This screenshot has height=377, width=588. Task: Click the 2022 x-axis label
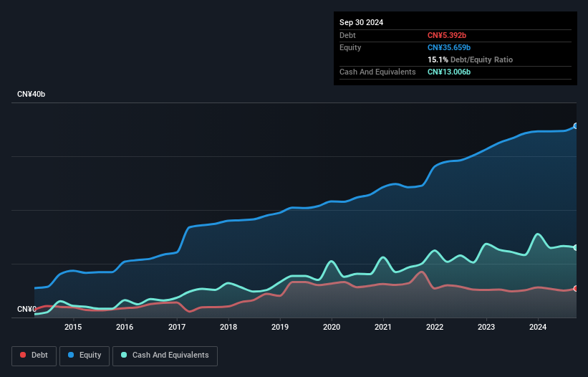[435, 327]
